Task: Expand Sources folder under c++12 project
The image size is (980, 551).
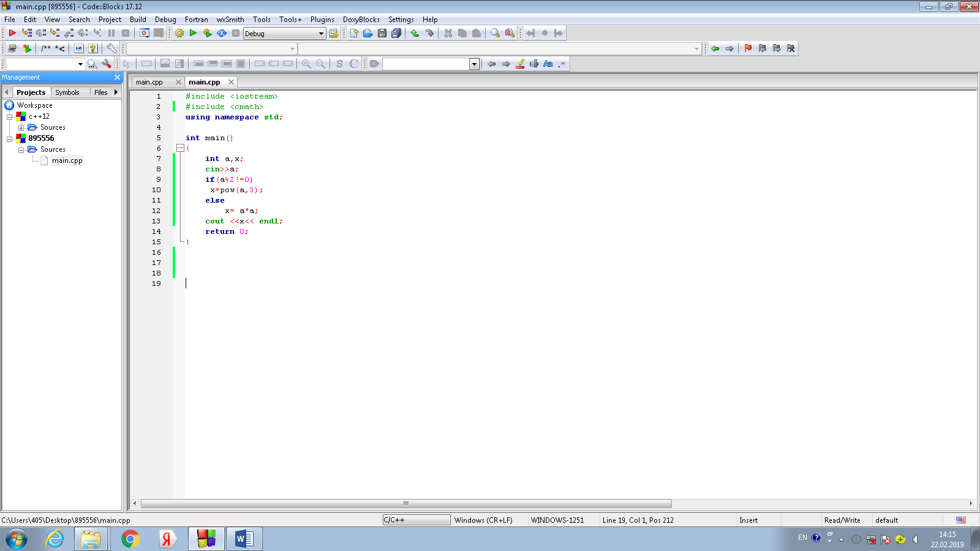Action: pyautogui.click(x=21, y=128)
